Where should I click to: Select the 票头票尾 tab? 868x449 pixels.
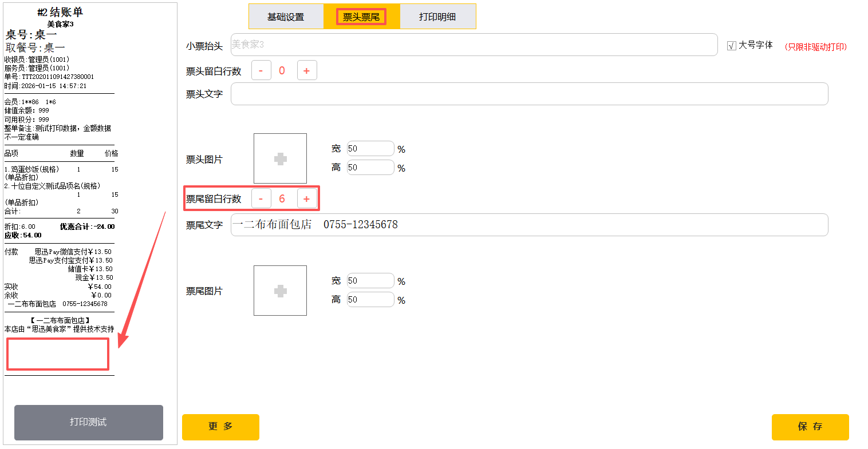tap(361, 17)
